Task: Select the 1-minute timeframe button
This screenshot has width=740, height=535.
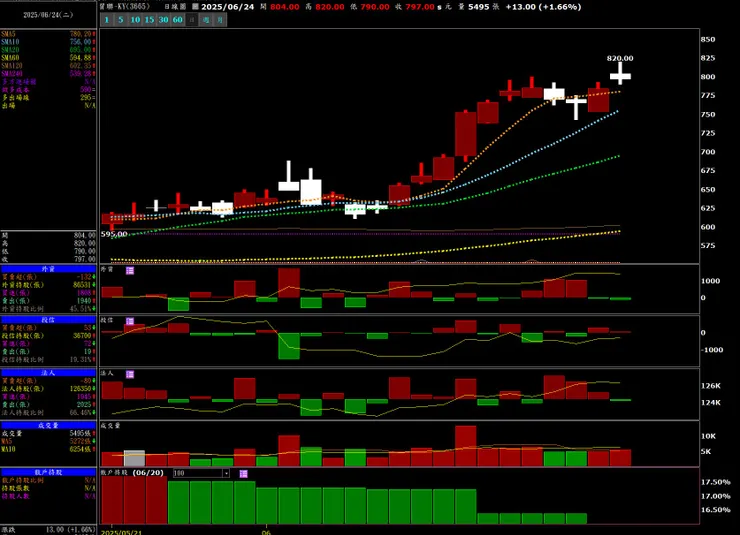Action: (x=107, y=20)
